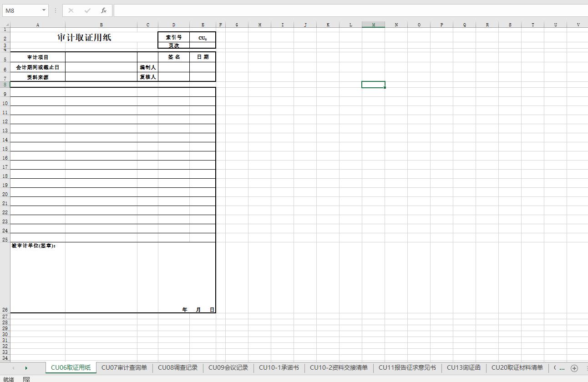Select column B header
The height and width of the screenshot is (382, 588).
coord(101,25)
